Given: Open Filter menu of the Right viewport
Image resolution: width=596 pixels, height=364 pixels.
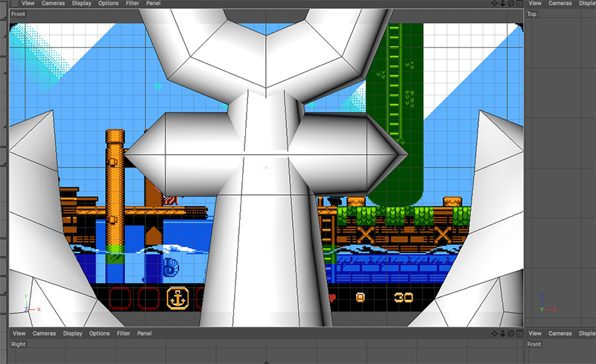Looking at the screenshot, I should pyautogui.click(x=123, y=333).
